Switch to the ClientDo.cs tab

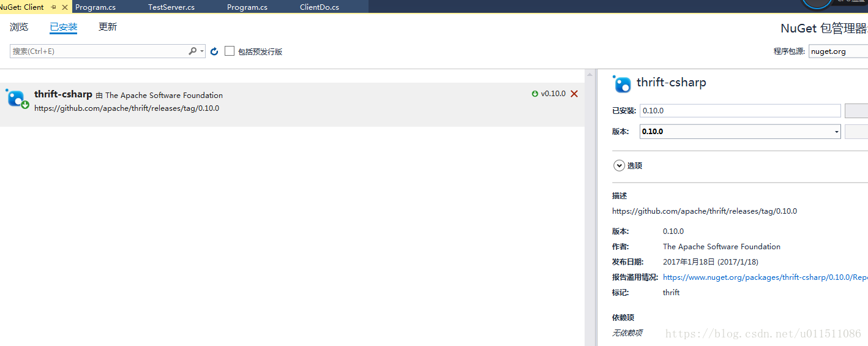point(320,7)
